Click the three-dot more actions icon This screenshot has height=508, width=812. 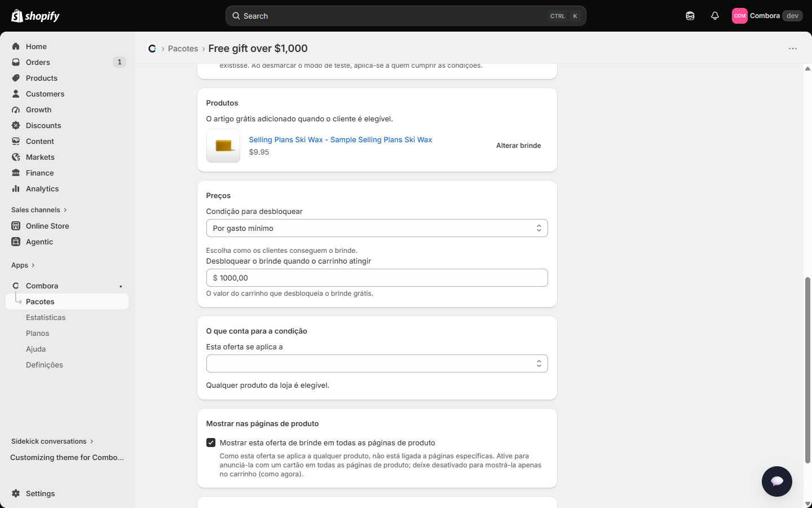click(x=793, y=49)
